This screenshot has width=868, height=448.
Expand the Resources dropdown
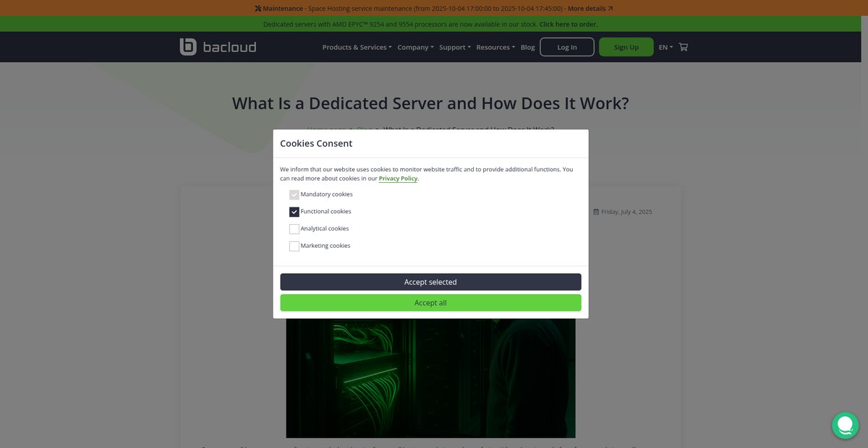click(x=495, y=47)
